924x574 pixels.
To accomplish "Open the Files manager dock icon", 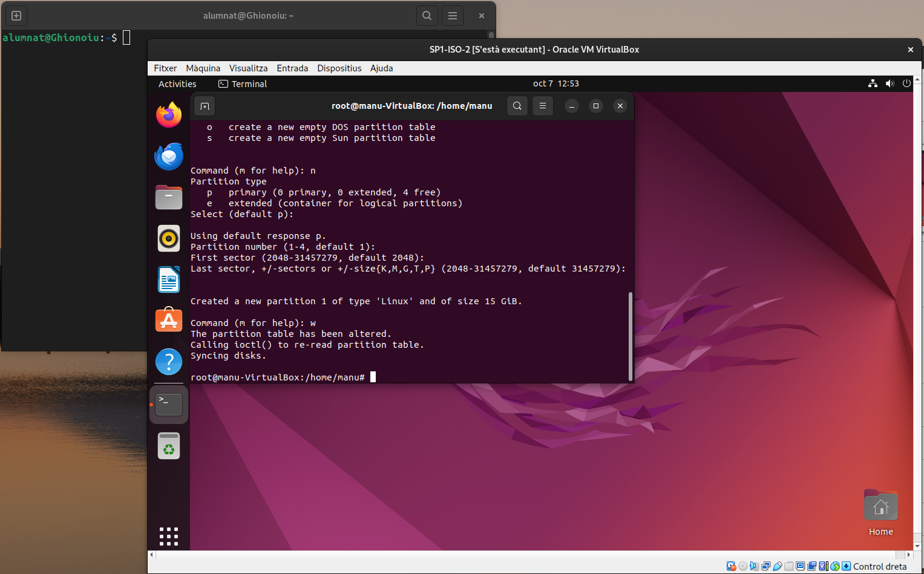I will coord(169,197).
